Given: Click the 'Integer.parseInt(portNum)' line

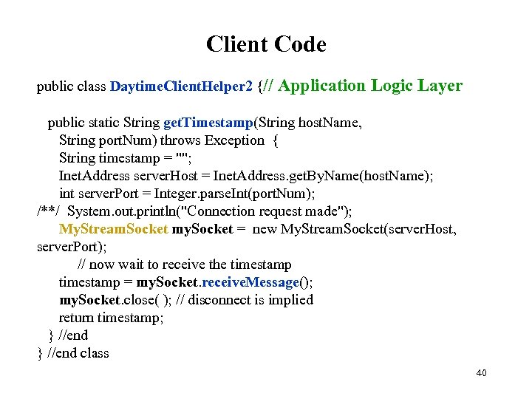Looking at the screenshot, I should click(x=187, y=194).
